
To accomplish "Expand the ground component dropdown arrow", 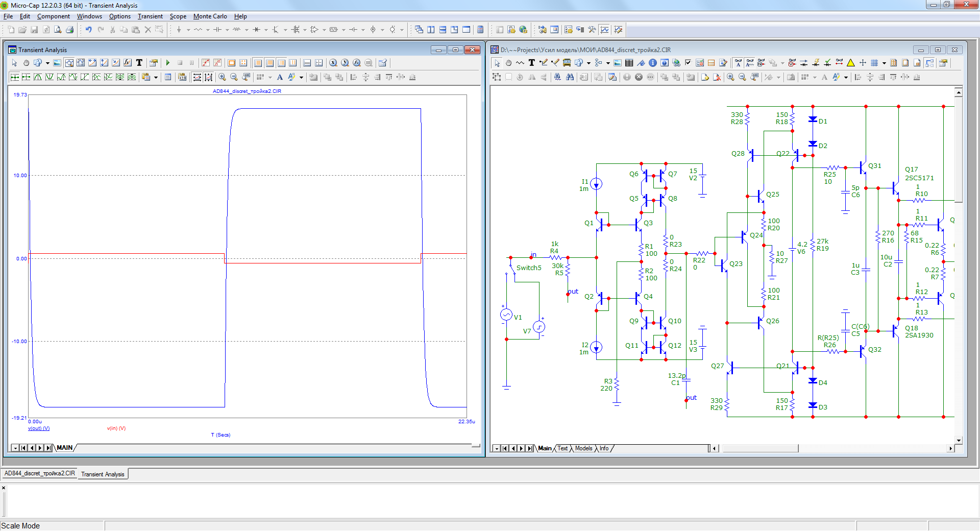I will 188,30.
